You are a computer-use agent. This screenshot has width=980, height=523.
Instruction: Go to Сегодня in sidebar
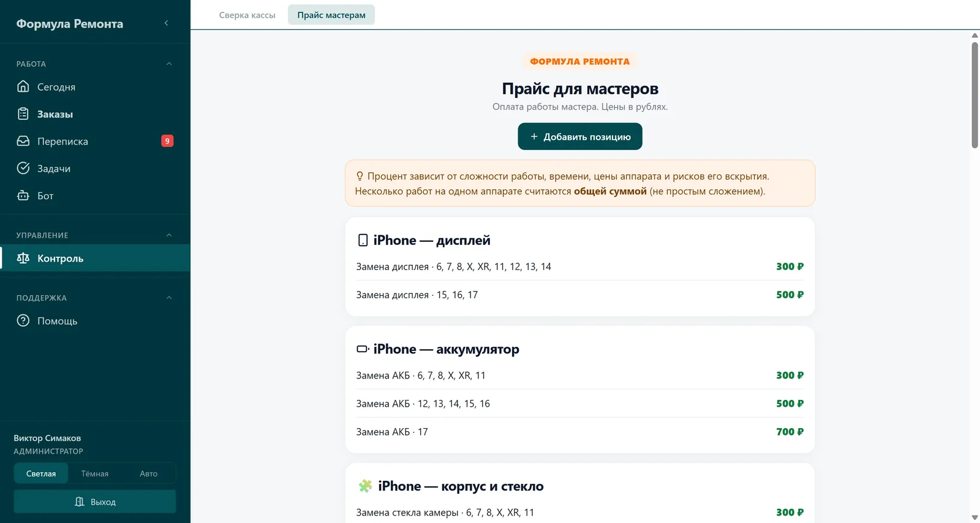[x=95, y=86]
